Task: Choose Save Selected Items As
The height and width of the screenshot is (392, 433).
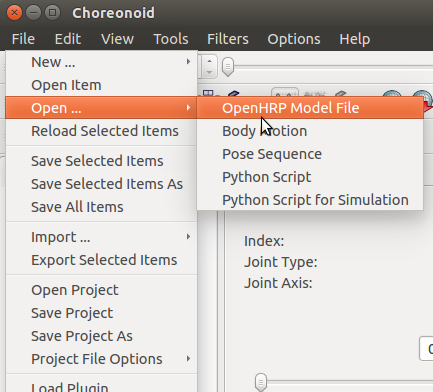Action: 101,184
